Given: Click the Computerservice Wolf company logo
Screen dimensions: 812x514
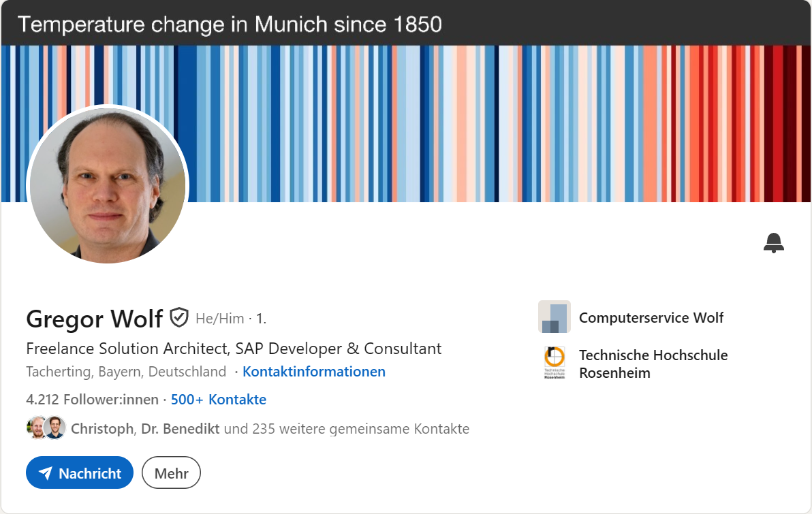Looking at the screenshot, I should [x=554, y=317].
